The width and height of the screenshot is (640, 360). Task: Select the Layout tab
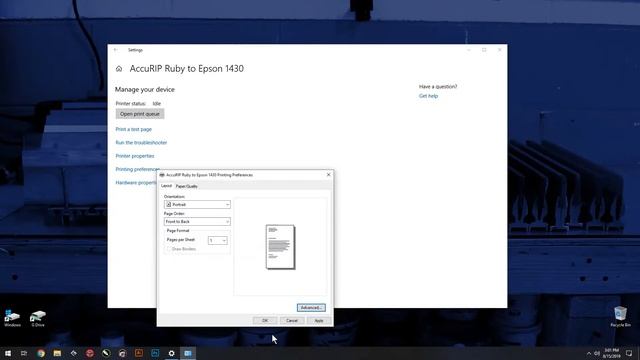click(x=167, y=186)
